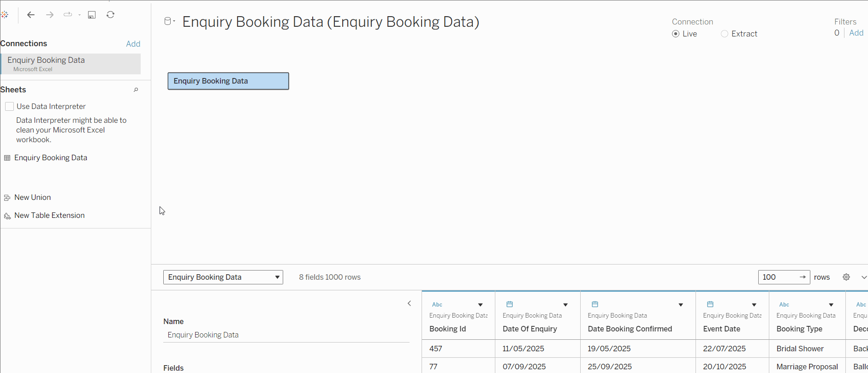Click the rows count input field
The height and width of the screenshot is (373, 868).
(x=779, y=277)
